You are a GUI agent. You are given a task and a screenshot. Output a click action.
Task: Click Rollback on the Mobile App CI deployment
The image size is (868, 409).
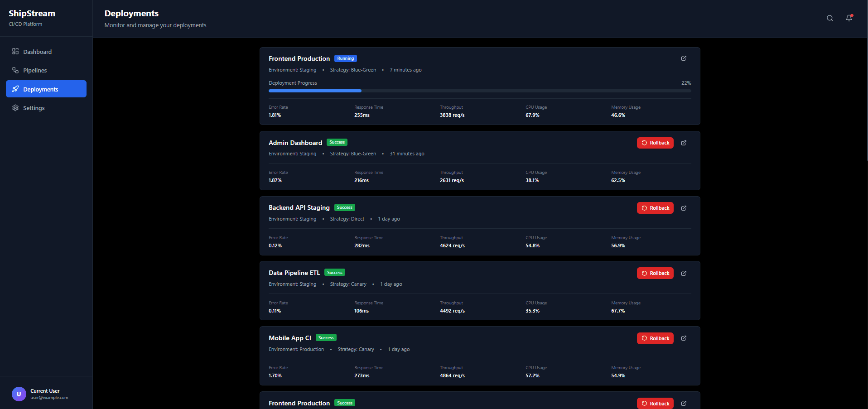click(x=655, y=338)
